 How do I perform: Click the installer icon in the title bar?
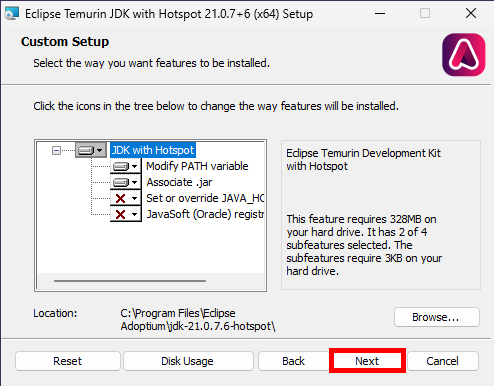click(x=12, y=14)
